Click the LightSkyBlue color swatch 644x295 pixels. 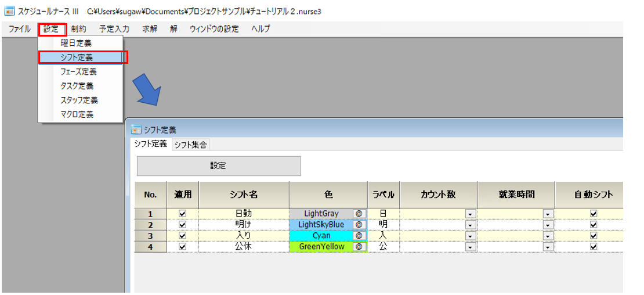(x=321, y=225)
